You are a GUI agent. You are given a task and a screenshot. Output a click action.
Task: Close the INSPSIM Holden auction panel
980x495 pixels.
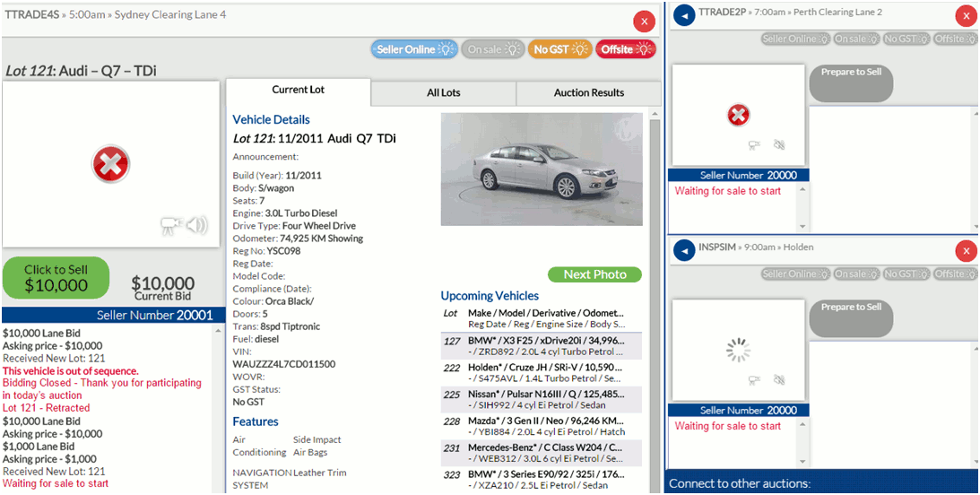pos(966,251)
